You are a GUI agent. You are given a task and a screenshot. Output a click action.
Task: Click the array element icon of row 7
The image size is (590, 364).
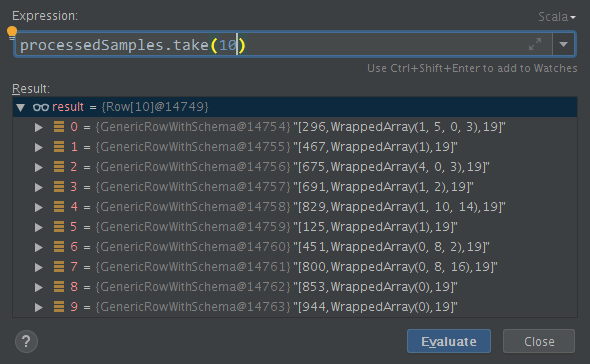point(59,267)
